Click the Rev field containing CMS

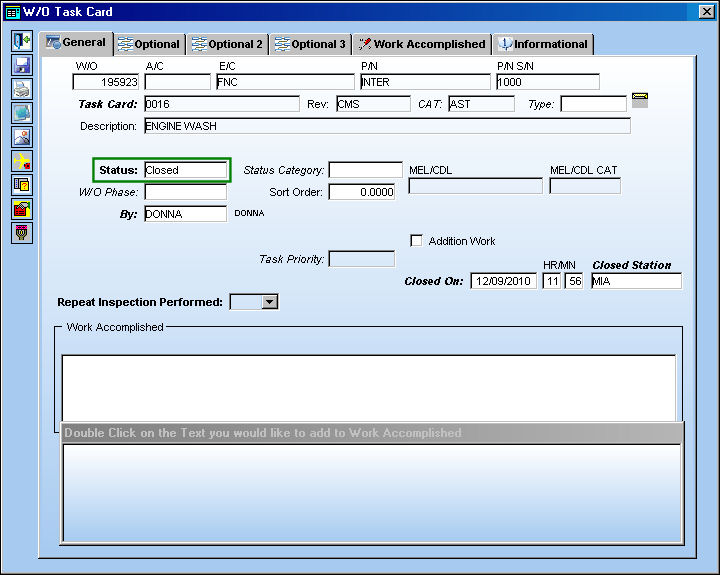[x=373, y=104]
